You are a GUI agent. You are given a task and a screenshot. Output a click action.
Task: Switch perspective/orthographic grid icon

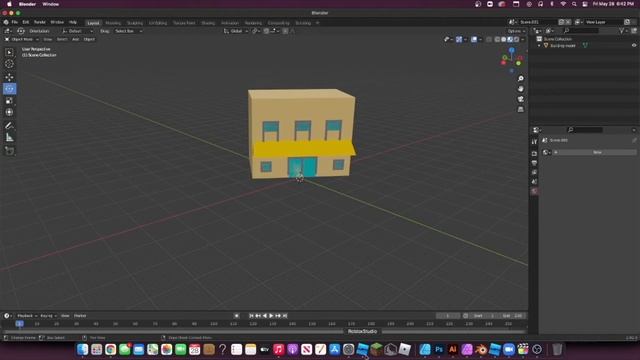(x=520, y=109)
